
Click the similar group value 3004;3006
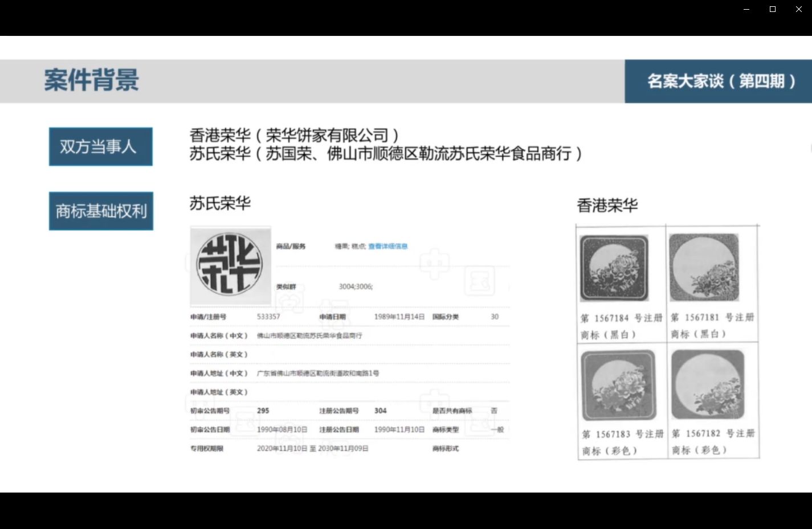(x=356, y=286)
